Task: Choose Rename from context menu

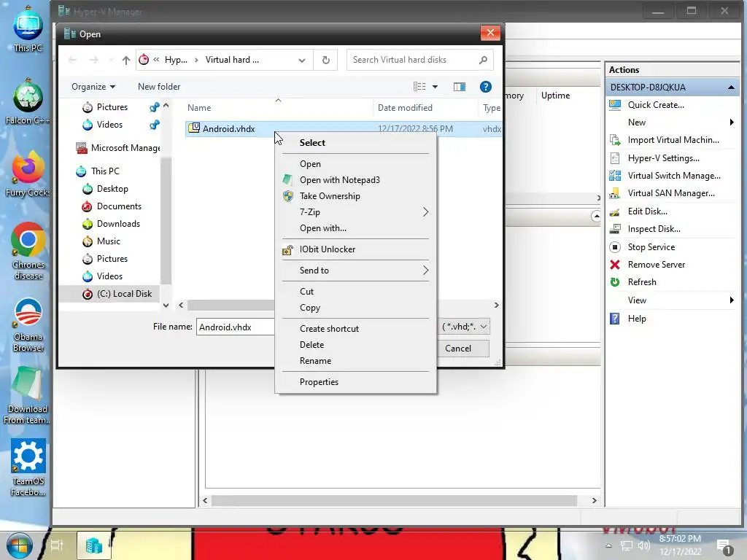Action: [x=356, y=361]
